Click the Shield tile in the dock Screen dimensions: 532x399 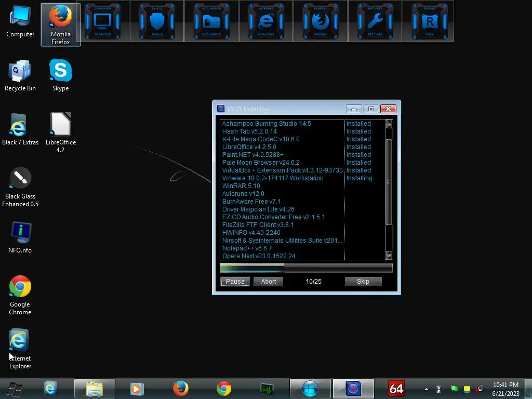(157, 21)
